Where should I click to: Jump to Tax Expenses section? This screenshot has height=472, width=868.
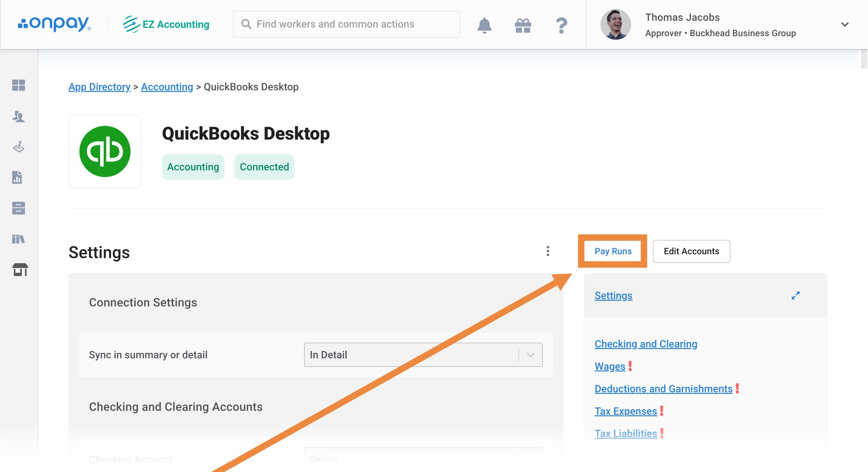pos(626,411)
